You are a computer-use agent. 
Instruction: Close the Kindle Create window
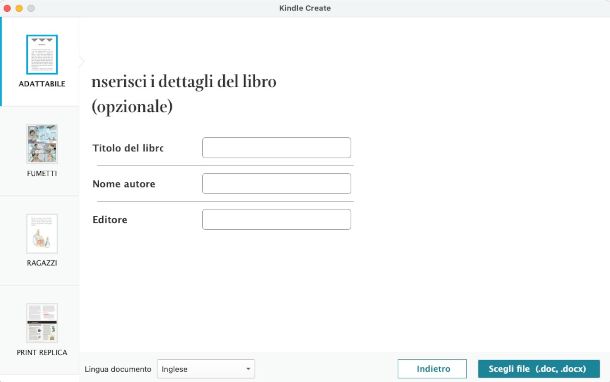[x=7, y=8]
